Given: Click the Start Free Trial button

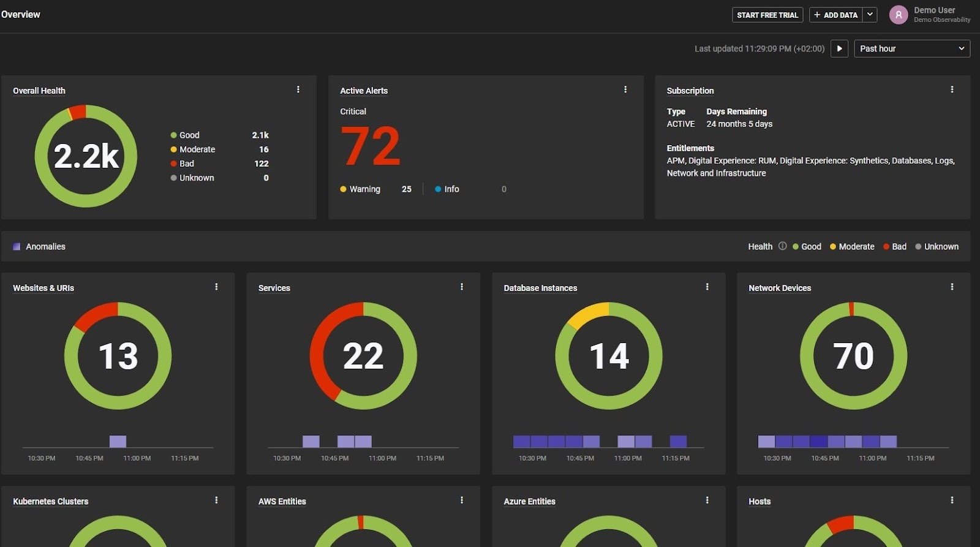Looking at the screenshot, I should [767, 15].
